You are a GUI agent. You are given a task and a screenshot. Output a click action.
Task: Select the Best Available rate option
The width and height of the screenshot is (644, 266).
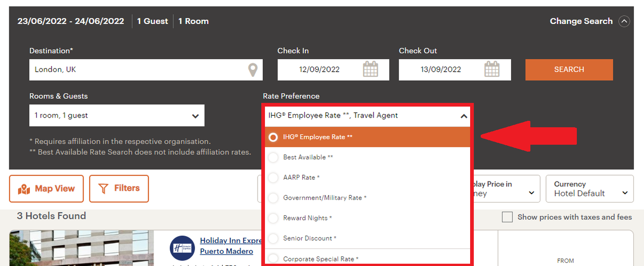click(273, 158)
